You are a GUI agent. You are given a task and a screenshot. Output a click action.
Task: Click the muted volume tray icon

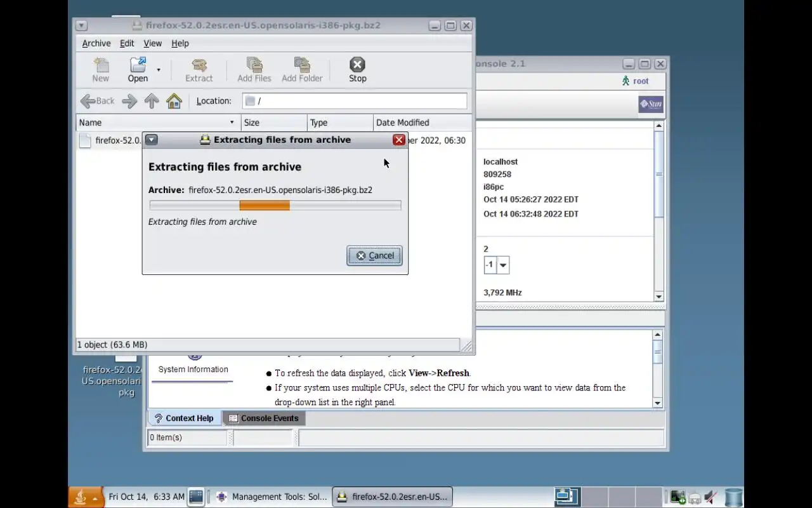click(x=710, y=497)
